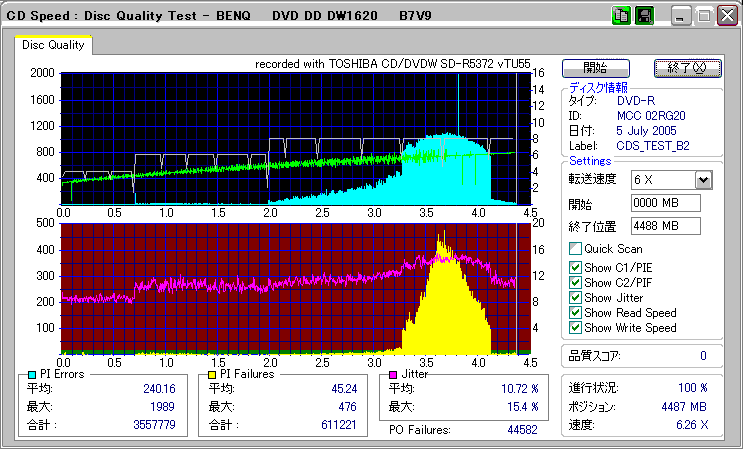Minimize the CD Speed window
The height and width of the screenshot is (449, 743).
click(x=680, y=16)
